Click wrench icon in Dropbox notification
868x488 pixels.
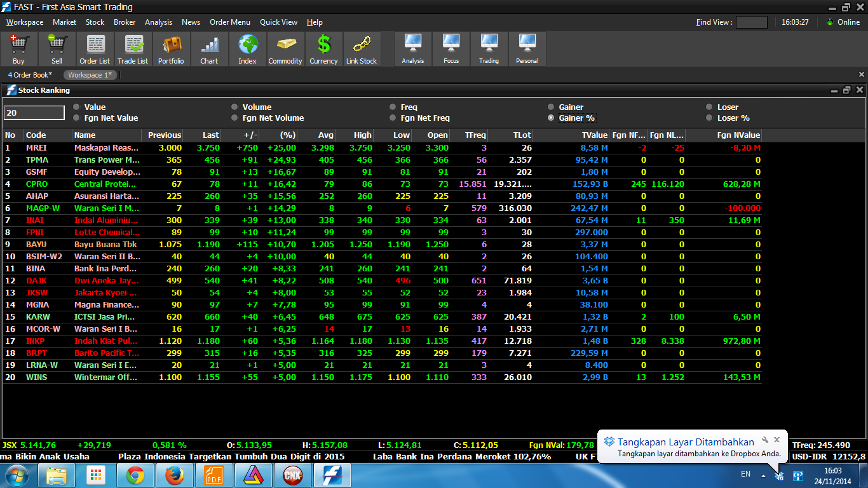[x=765, y=440]
